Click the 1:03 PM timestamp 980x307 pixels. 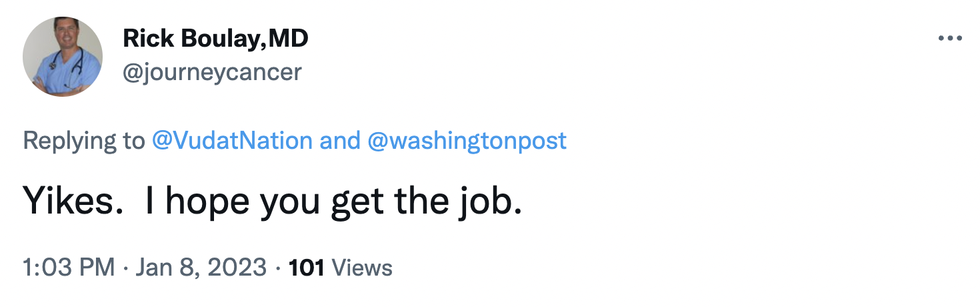(x=68, y=268)
